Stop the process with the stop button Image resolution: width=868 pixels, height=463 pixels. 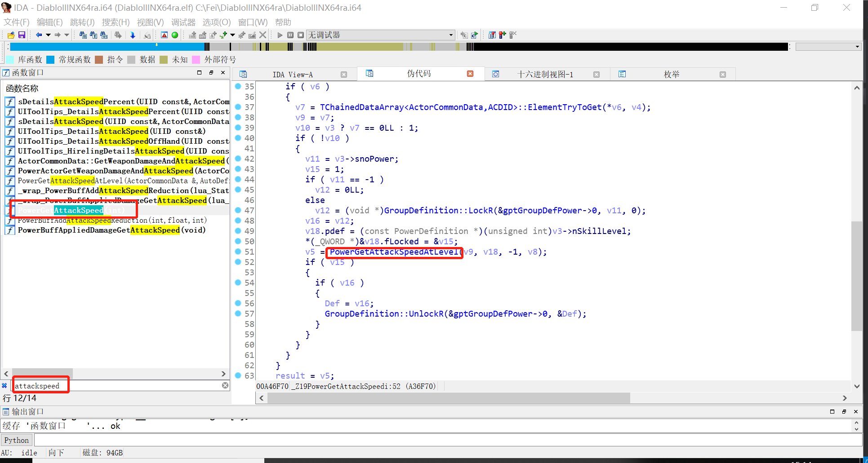pyautogui.click(x=301, y=35)
